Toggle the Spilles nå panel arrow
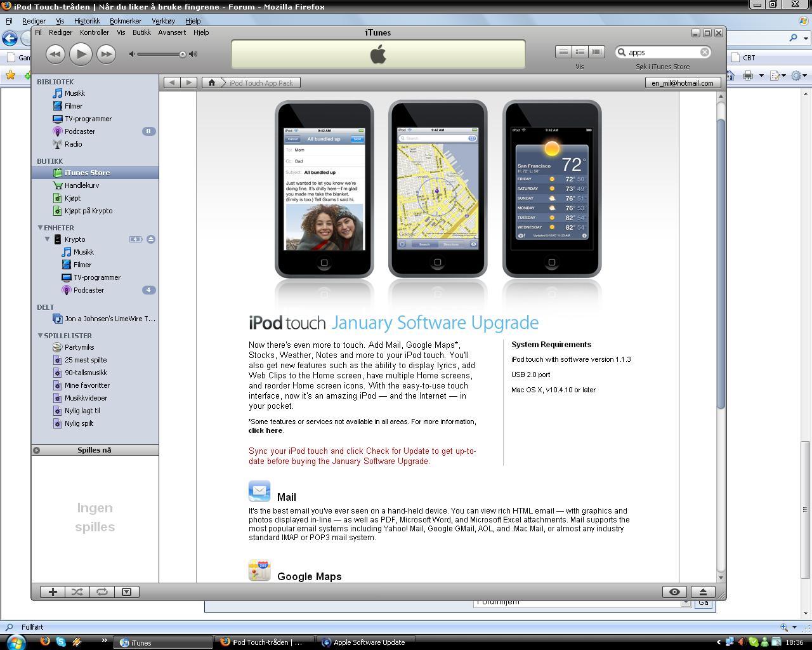812x650 pixels. [x=37, y=450]
